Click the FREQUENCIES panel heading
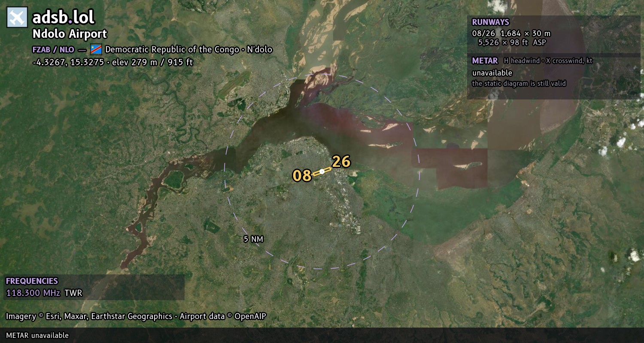Image resolution: width=644 pixels, height=343 pixels. 32,281
